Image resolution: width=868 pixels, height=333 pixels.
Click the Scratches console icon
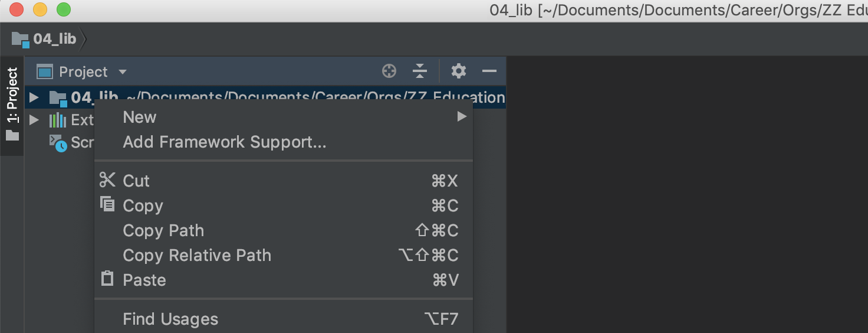(x=58, y=143)
